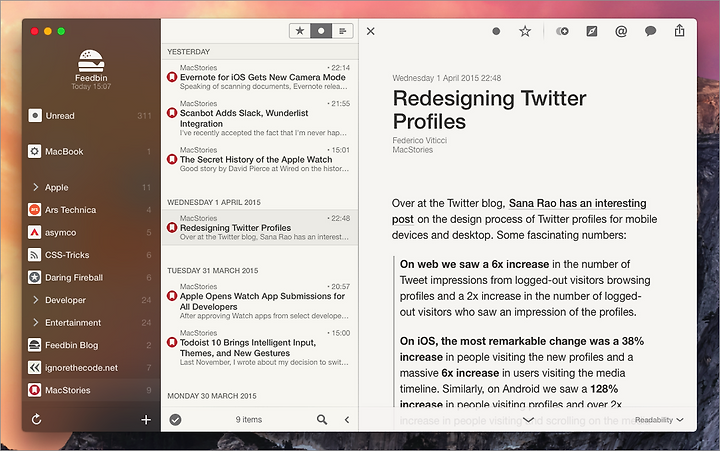This screenshot has width=720, height=451.
Task: Click the 9 items status label
Action: coord(249,419)
